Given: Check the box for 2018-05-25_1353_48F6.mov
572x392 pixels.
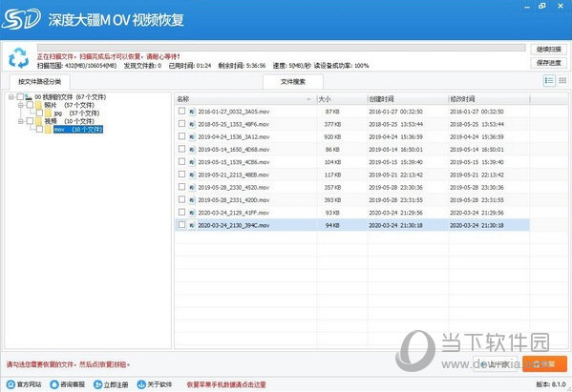Looking at the screenshot, I should [x=181, y=123].
